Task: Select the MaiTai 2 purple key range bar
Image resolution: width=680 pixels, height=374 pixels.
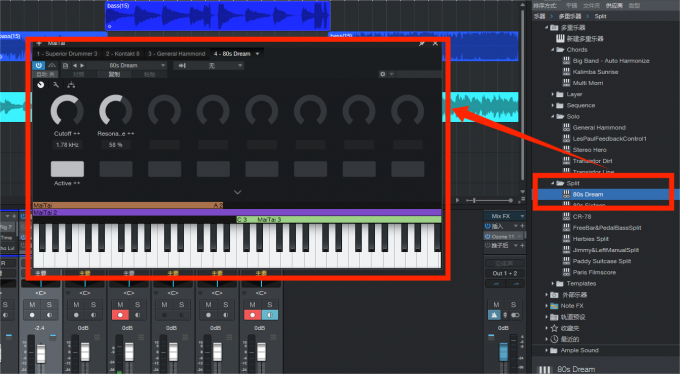Action: coord(237,213)
